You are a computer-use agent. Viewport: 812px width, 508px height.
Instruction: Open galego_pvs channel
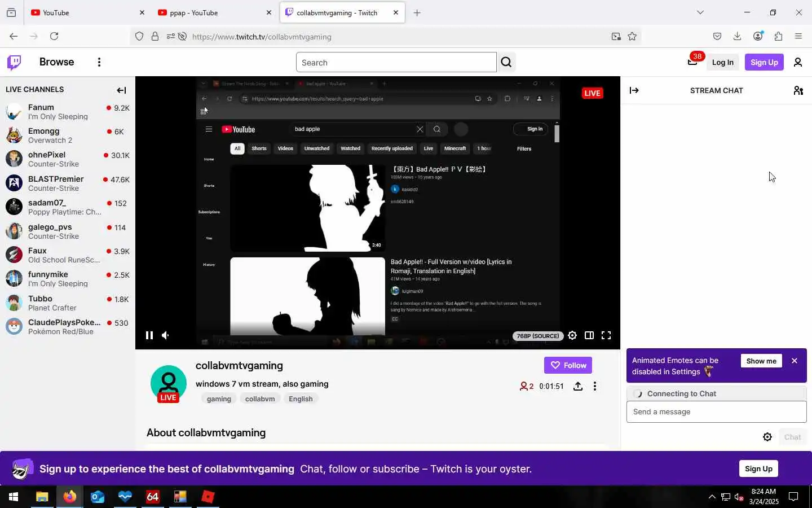point(68,231)
